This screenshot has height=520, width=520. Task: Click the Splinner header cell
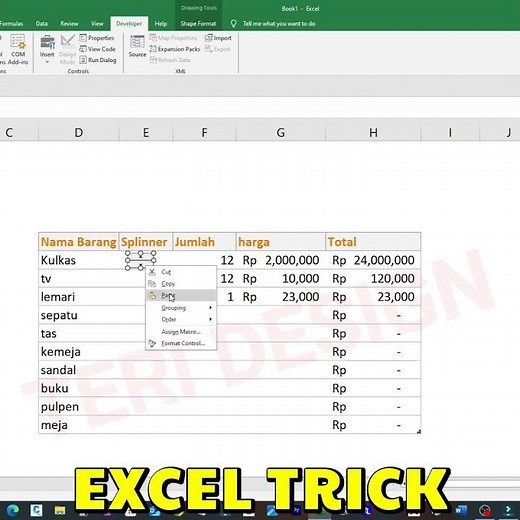click(x=146, y=242)
